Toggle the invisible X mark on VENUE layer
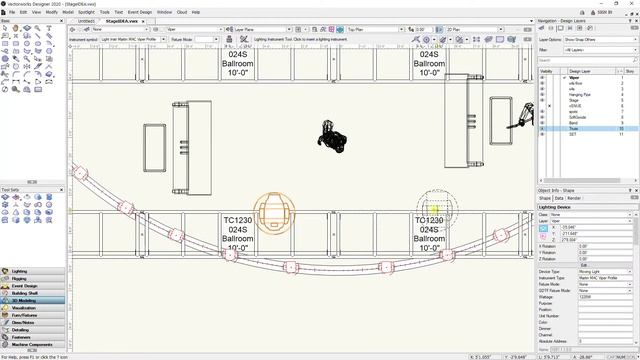 pos(549,106)
